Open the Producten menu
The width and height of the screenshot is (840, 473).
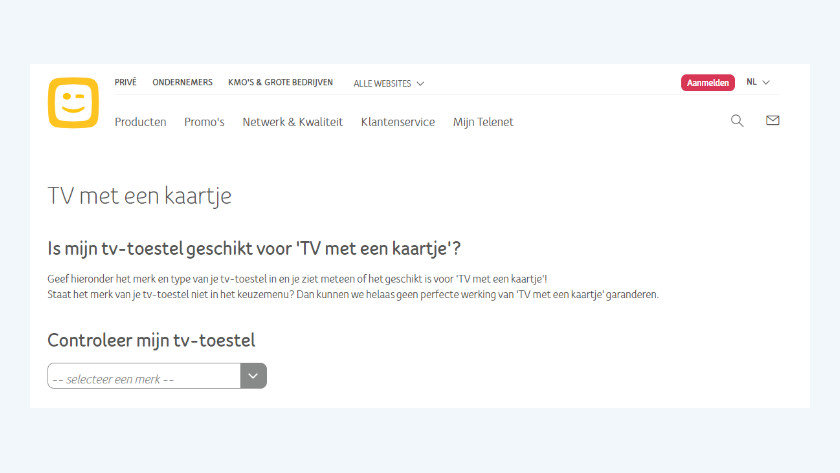(140, 122)
